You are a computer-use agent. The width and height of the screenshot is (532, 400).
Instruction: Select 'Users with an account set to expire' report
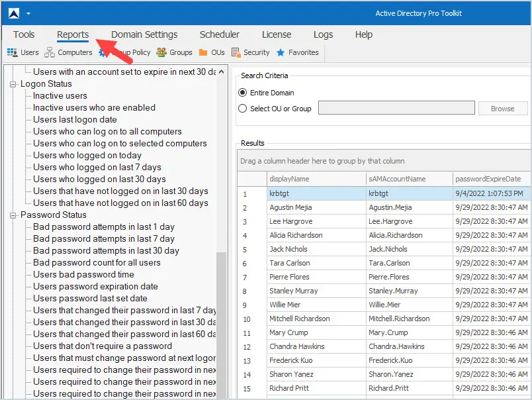click(124, 72)
